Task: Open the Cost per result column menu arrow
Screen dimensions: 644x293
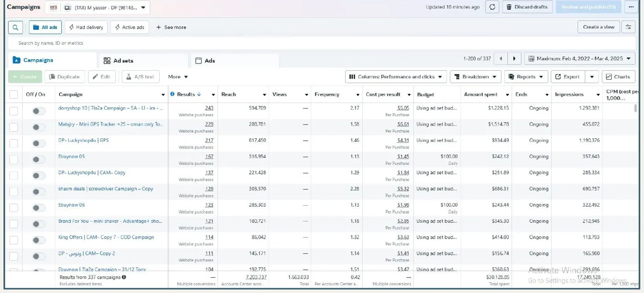Action: pyautogui.click(x=409, y=95)
